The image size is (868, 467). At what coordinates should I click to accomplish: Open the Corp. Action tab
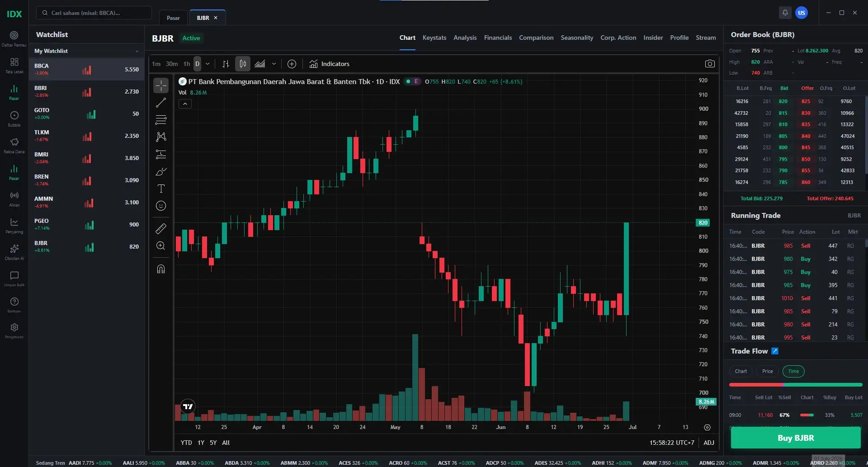(x=618, y=38)
